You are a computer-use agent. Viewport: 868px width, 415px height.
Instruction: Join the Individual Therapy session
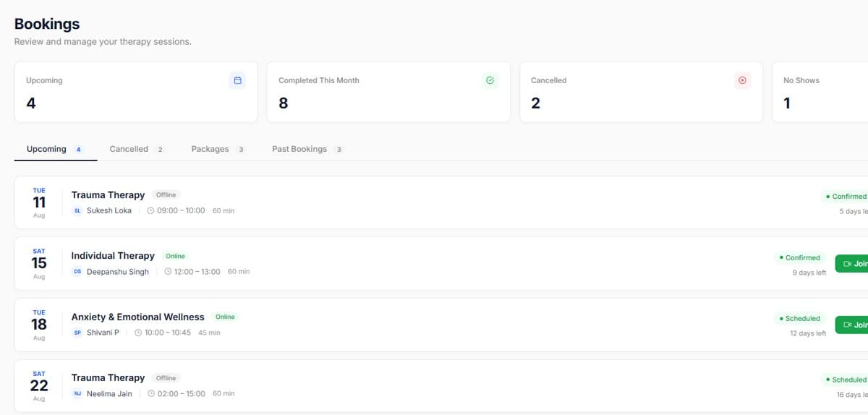(851, 264)
